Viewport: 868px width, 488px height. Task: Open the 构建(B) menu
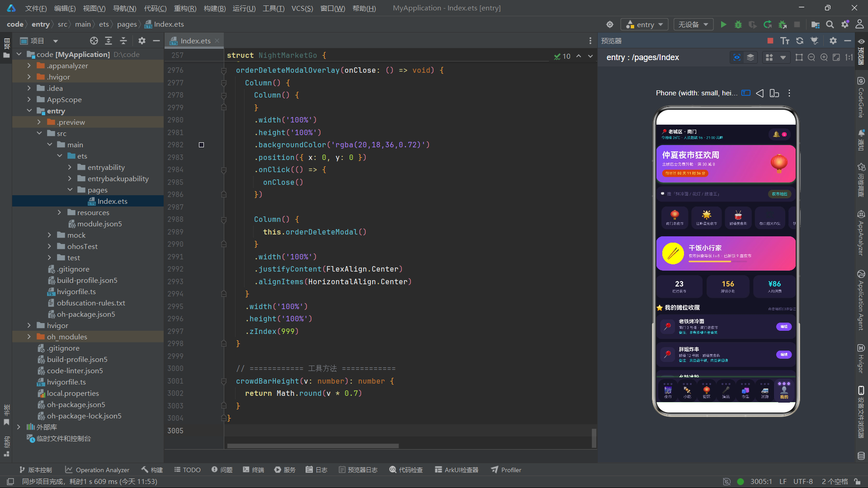215,8
